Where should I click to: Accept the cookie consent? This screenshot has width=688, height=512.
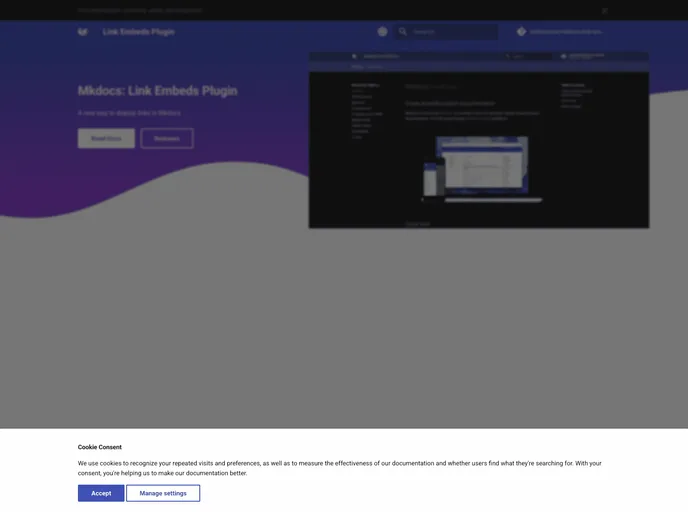tap(101, 493)
